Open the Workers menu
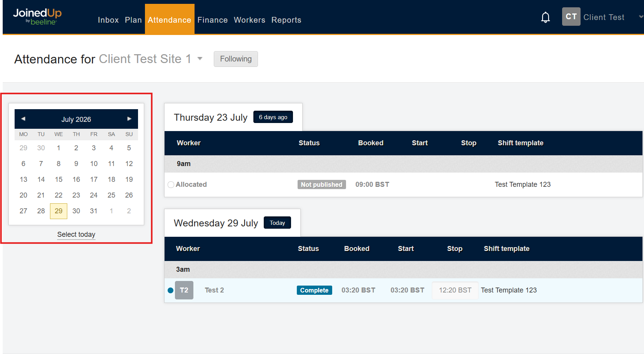This screenshot has height=354, width=644. click(250, 20)
